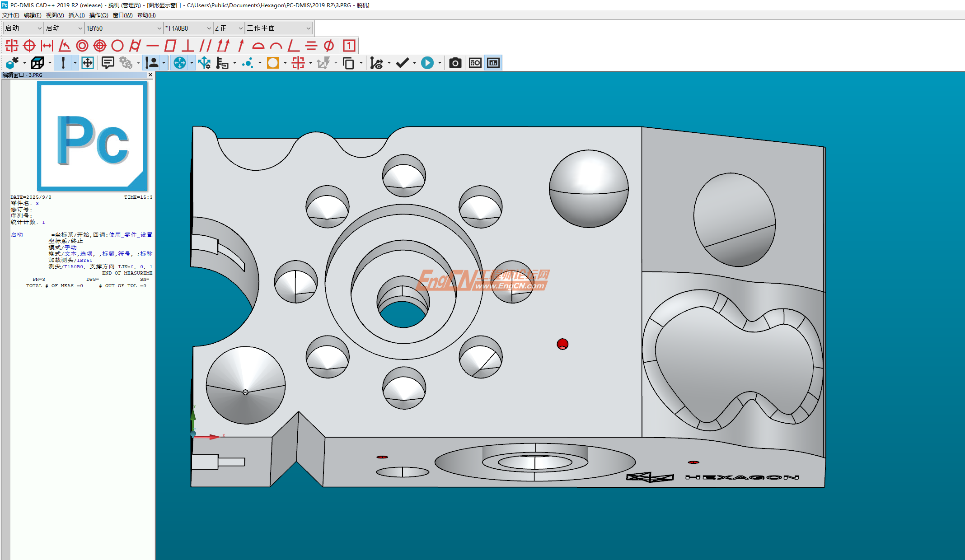Open the 插入 menu
Screen dimensions: 965x560
coord(76,15)
